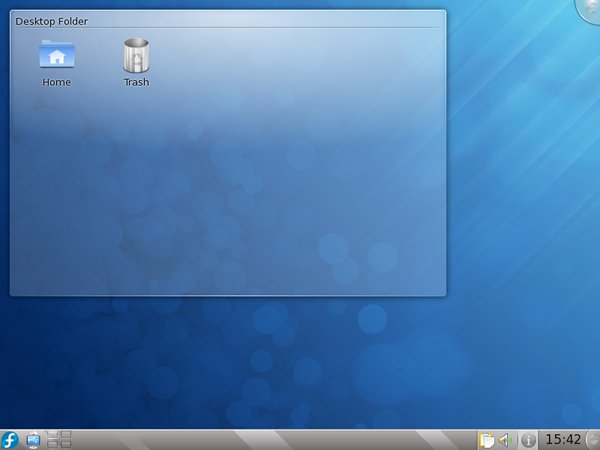The height and width of the screenshot is (450, 600).
Task: Open the Klipper clipboard tray icon
Action: [x=487, y=440]
